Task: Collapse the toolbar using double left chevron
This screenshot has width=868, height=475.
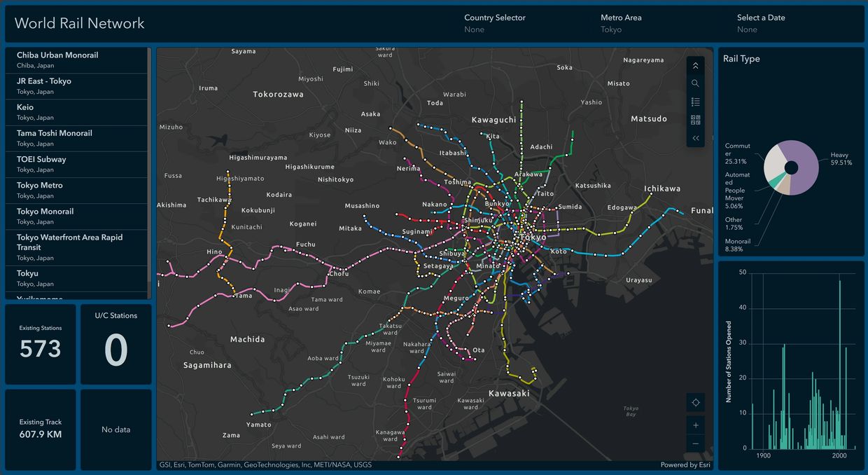Action: point(695,138)
